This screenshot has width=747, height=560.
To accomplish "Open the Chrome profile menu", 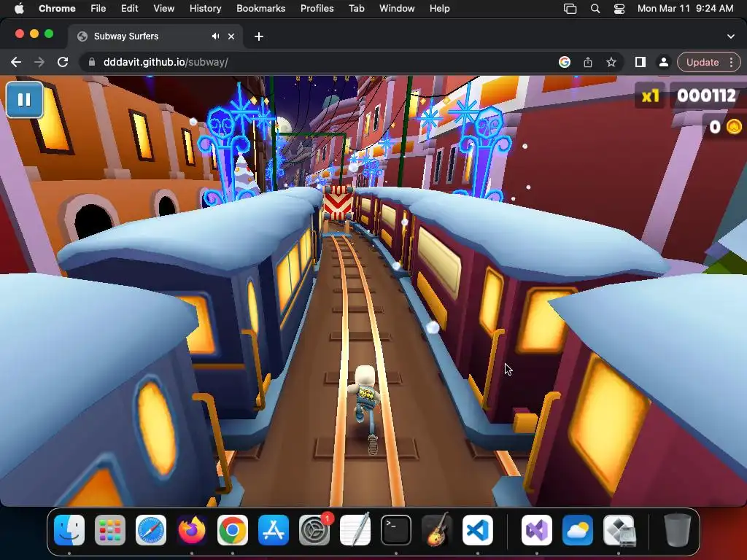I will (663, 62).
